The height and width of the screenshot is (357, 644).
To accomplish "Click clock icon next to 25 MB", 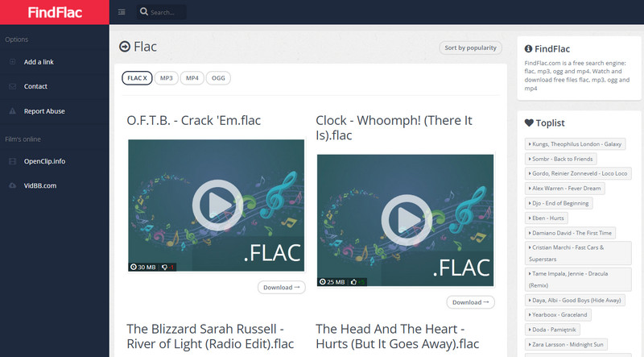I will (323, 282).
